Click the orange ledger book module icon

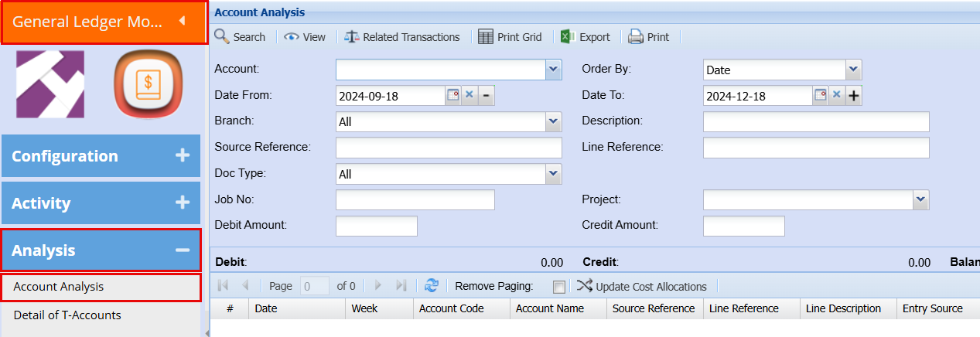(x=147, y=83)
